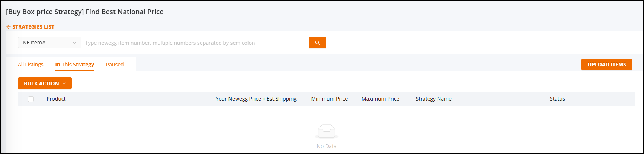
Task: Click Your Newegg Price + Est.Shipping header
Action: click(256, 99)
